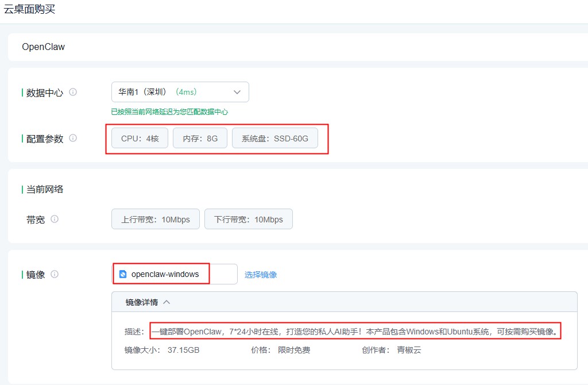Screen dimensions: 588x385
Task: Click the creator name 青椒云
Action: [409, 350]
